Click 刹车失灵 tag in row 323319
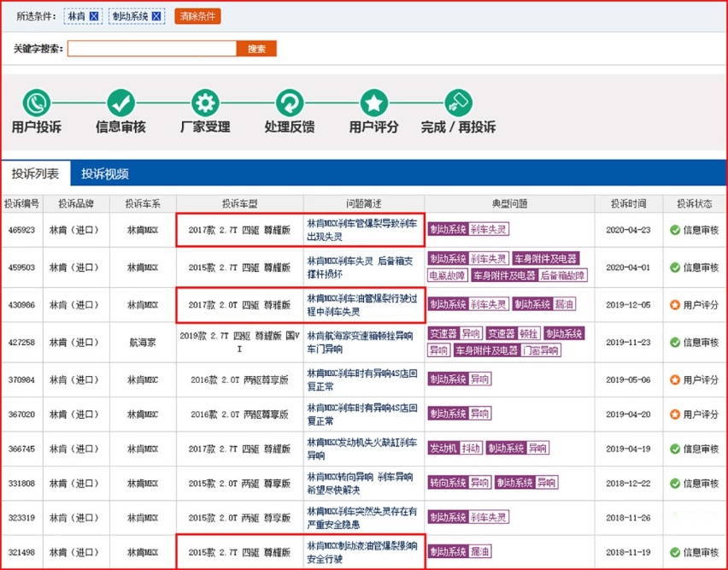This screenshot has width=728, height=570. click(x=489, y=517)
